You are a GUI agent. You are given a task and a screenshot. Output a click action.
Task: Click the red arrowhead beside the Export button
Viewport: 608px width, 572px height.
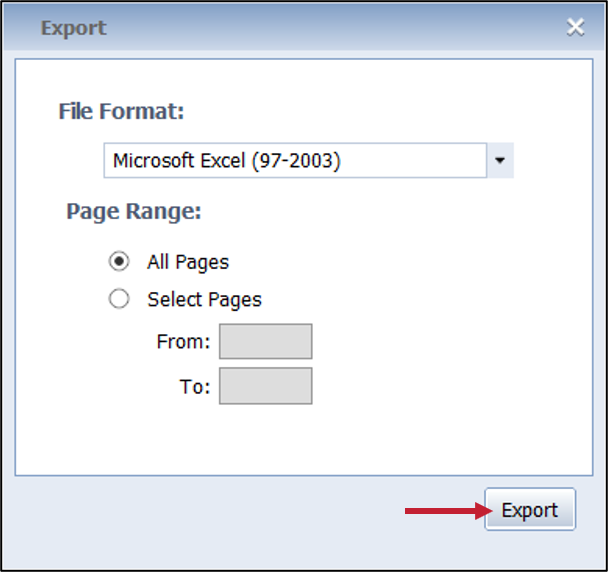pyautogui.click(x=487, y=511)
